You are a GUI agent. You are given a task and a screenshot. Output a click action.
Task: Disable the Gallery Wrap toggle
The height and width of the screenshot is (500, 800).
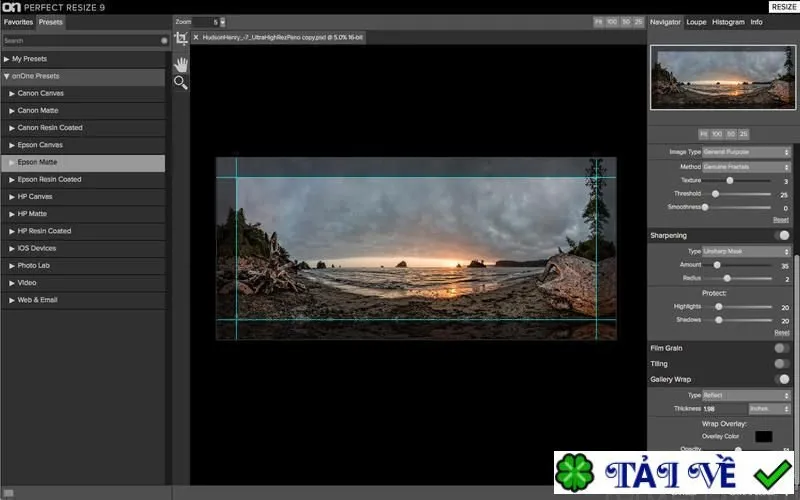pos(782,379)
